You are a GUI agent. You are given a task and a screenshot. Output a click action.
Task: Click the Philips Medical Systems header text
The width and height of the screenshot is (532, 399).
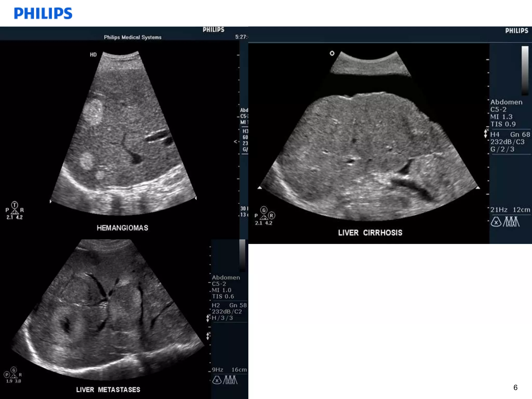[132, 37]
